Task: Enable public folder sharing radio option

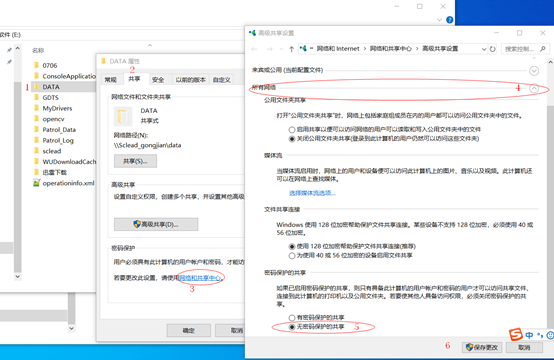Action: click(x=292, y=130)
